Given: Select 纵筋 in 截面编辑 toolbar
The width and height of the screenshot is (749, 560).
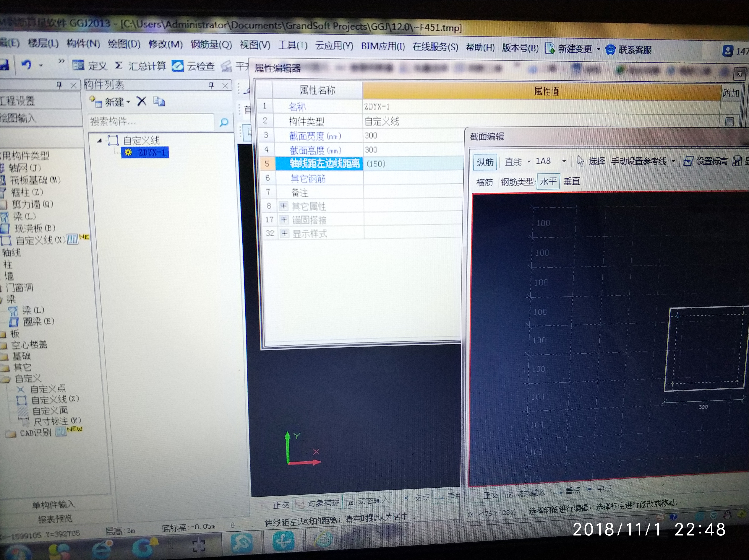Looking at the screenshot, I should point(485,162).
